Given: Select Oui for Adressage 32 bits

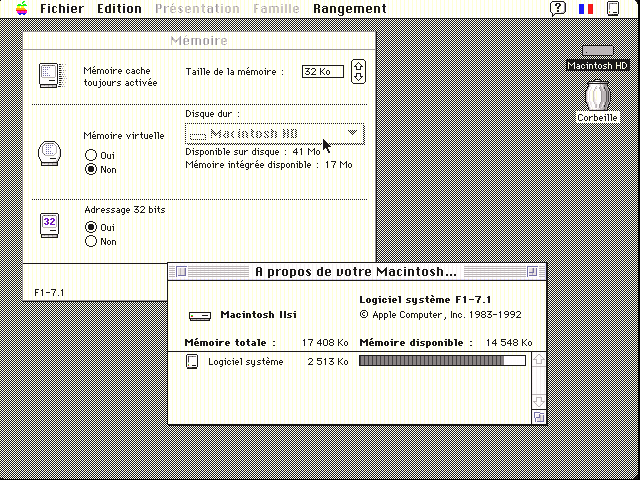Looking at the screenshot, I should (x=91, y=227).
